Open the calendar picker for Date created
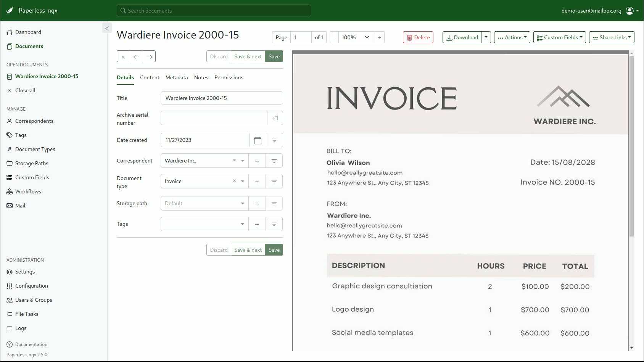The width and height of the screenshot is (644, 362). coord(258,140)
